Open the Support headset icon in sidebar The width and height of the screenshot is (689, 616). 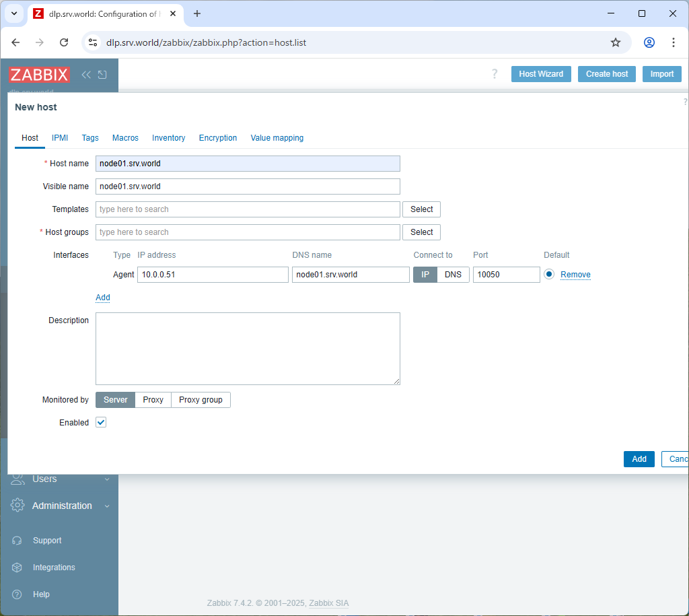(17, 541)
